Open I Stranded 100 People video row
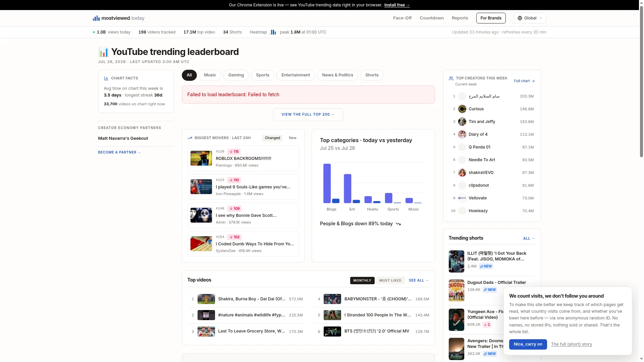Viewport: 644px width, 362px height. [x=372, y=315]
